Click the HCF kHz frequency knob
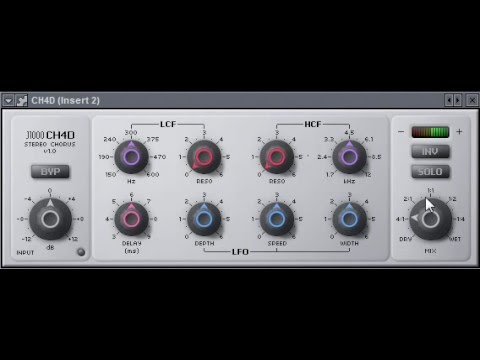480x360 pixels. pyautogui.click(x=349, y=157)
